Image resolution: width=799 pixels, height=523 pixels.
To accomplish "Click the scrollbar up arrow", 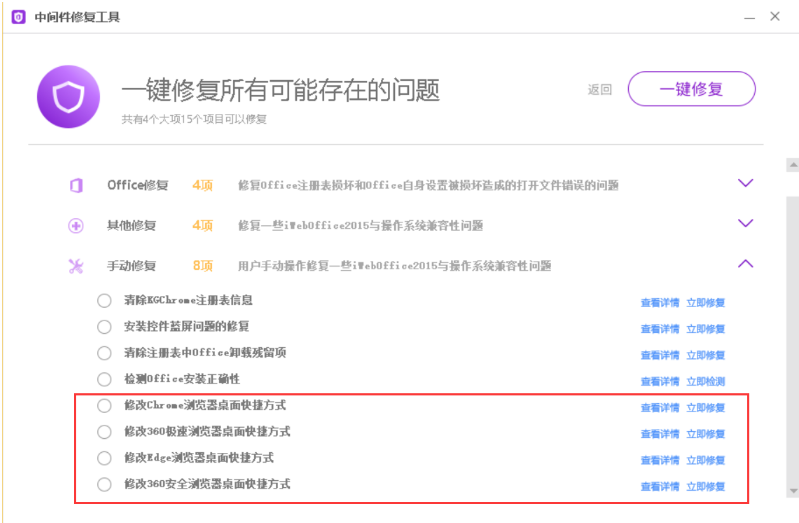I will [x=791, y=164].
